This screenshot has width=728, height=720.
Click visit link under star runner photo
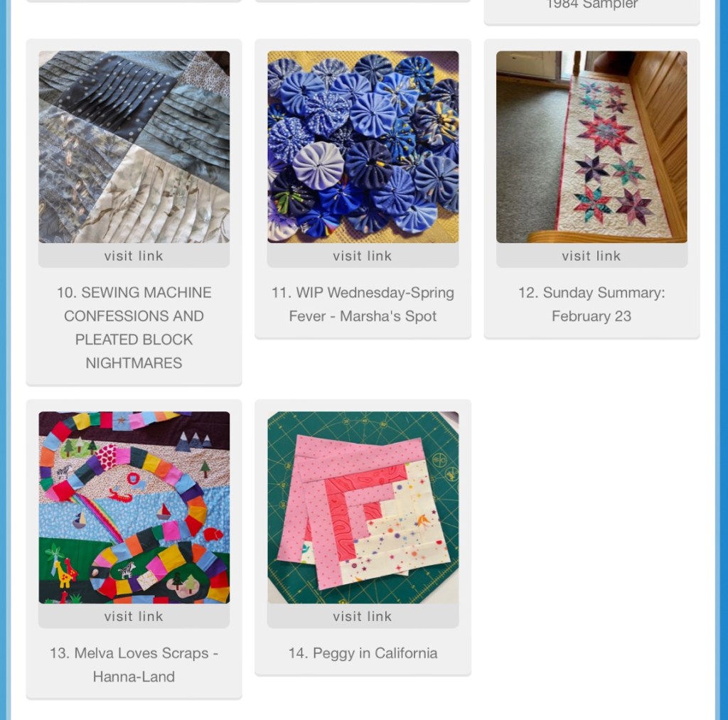[x=591, y=256]
